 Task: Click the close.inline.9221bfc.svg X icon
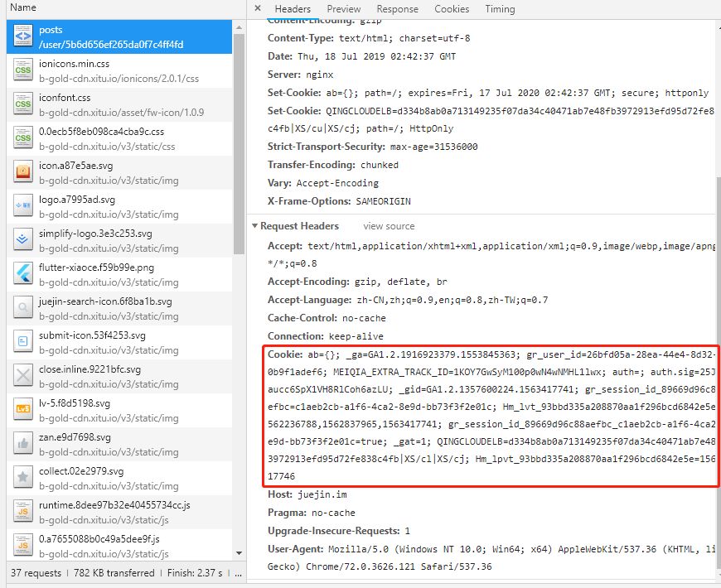tap(23, 376)
